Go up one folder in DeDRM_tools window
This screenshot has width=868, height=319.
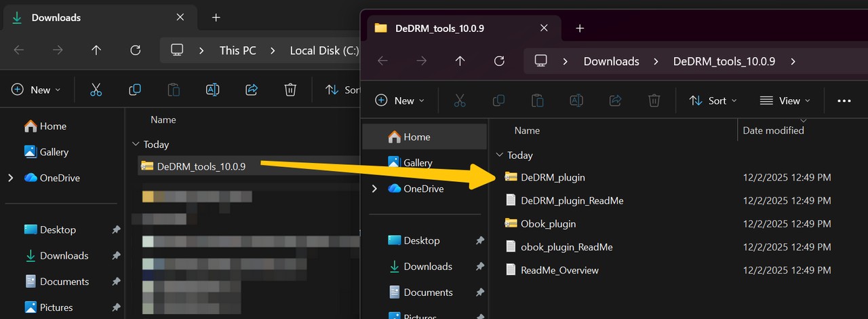pyautogui.click(x=460, y=61)
